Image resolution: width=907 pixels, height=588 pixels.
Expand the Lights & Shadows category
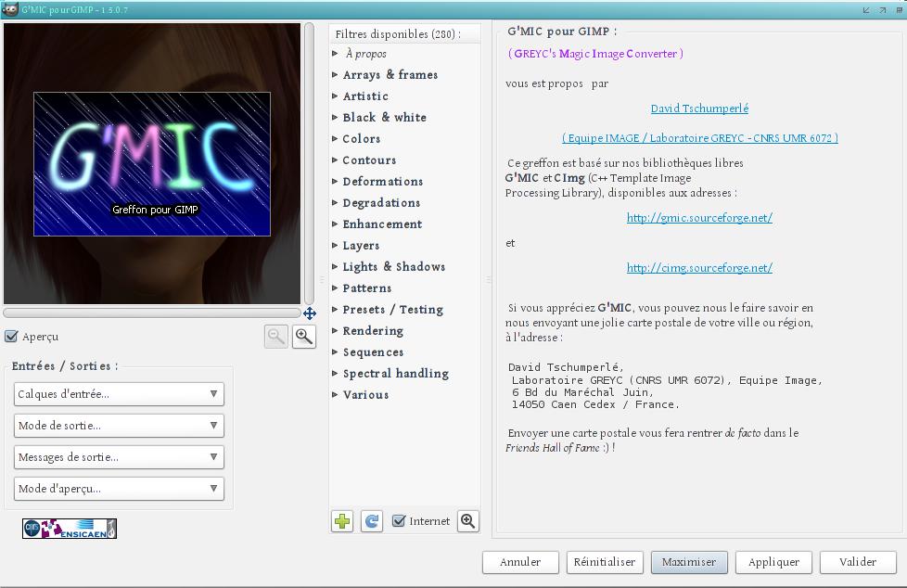[x=393, y=267]
